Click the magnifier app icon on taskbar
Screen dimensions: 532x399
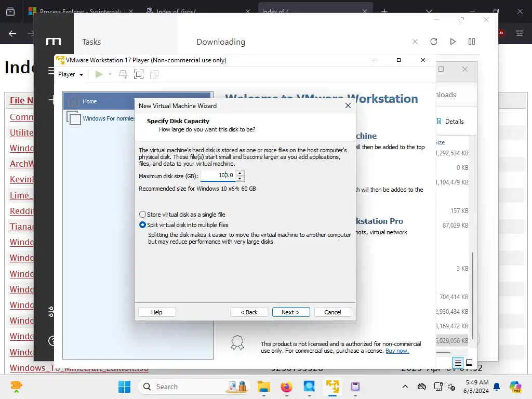310,387
